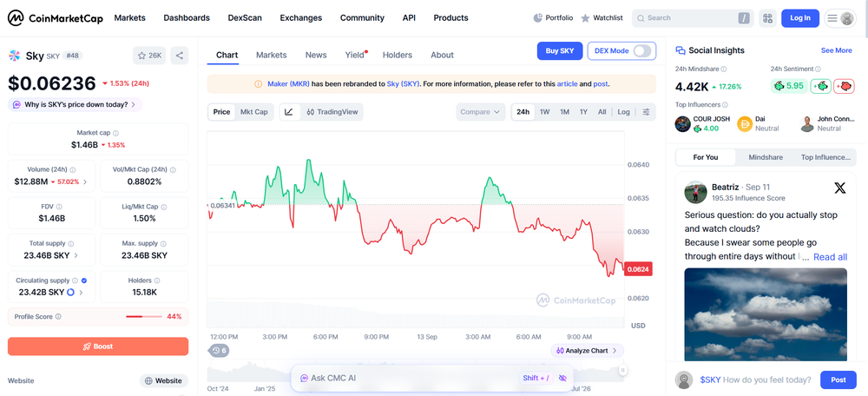Open the X logo on Beatriz post
The width and height of the screenshot is (868, 396).
click(x=839, y=188)
